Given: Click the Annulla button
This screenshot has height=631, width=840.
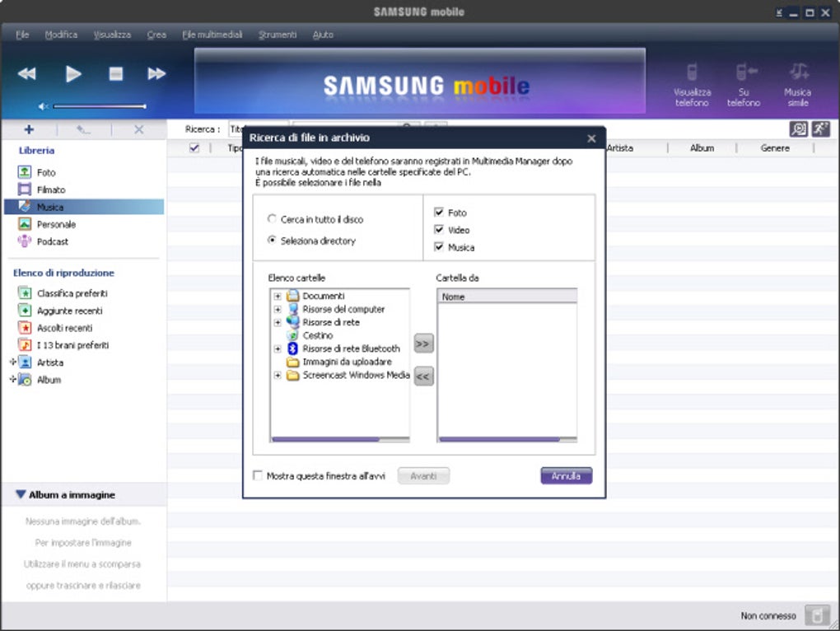Looking at the screenshot, I should [x=567, y=475].
